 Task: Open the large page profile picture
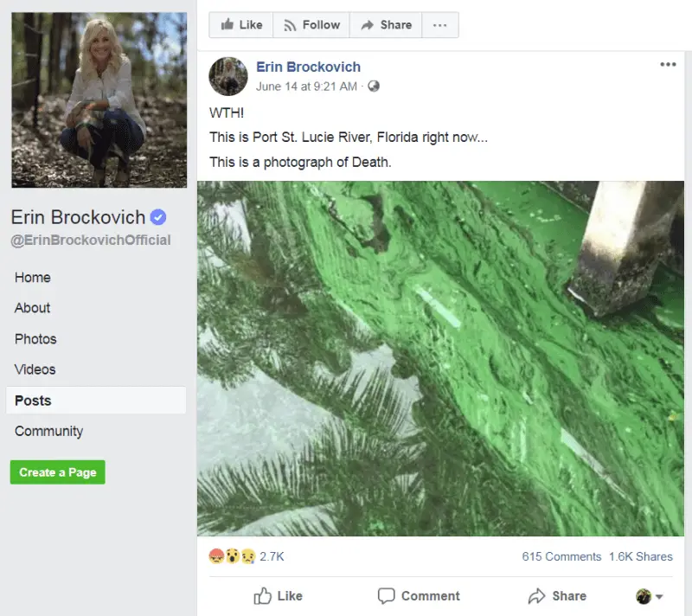(x=99, y=100)
